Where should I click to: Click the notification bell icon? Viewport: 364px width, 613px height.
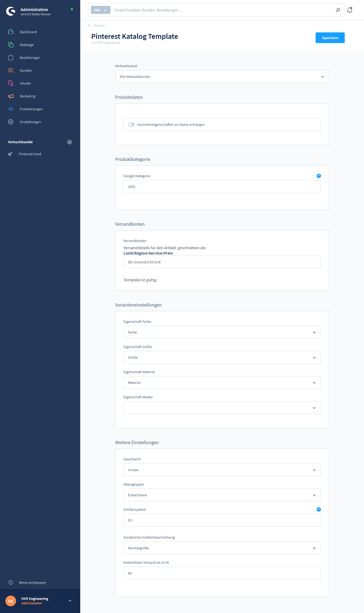coord(350,10)
